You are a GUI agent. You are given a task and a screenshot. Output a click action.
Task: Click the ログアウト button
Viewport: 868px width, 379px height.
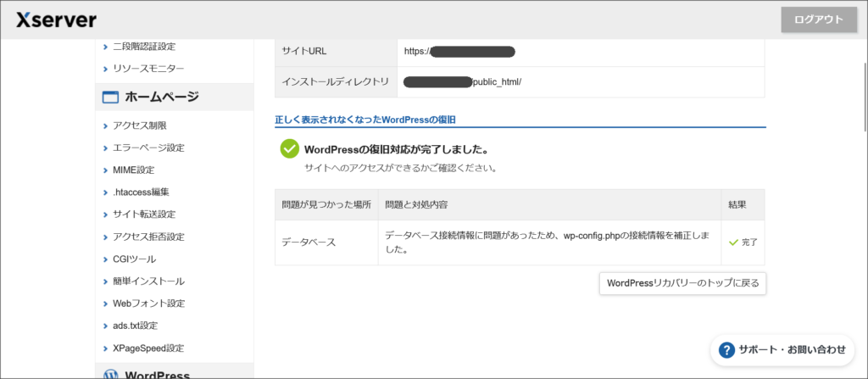tap(819, 20)
